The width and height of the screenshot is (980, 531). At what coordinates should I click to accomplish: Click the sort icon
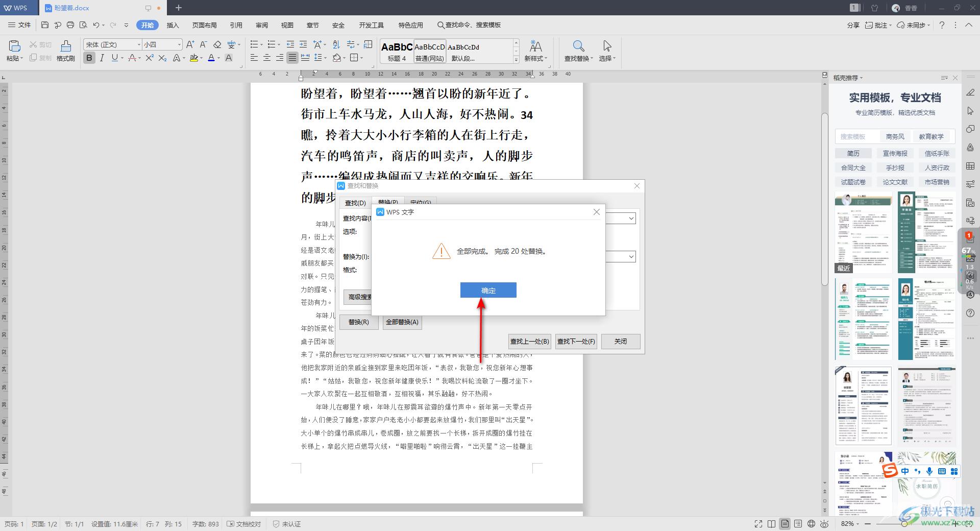click(x=336, y=44)
